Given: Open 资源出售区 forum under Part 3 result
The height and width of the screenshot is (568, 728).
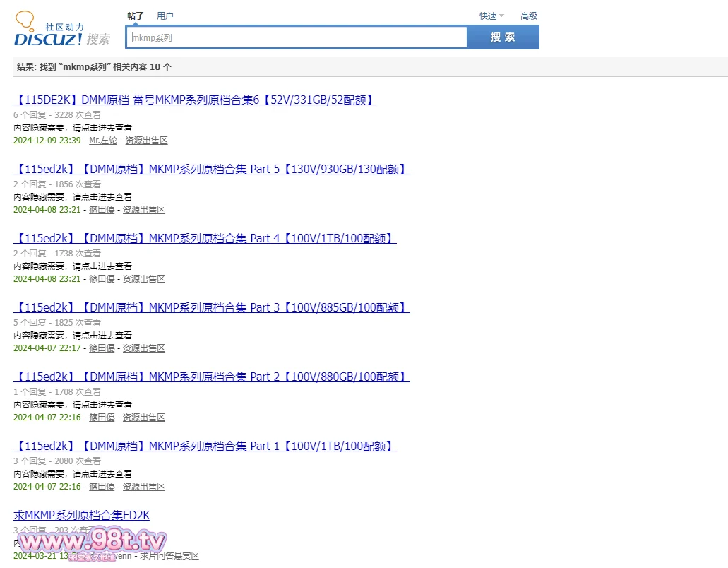Looking at the screenshot, I should (143, 348).
